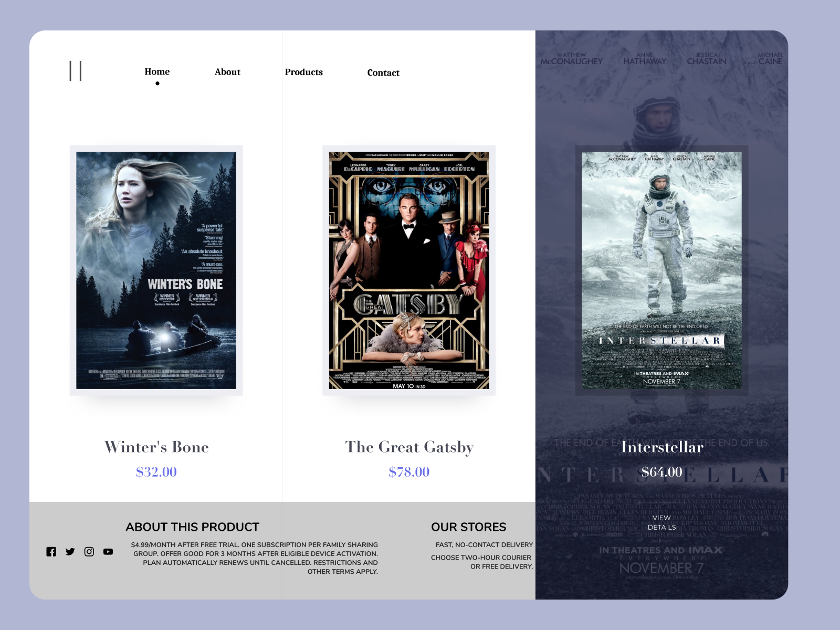Open The Great Gatsby title link
This screenshot has height=630, width=840.
pyautogui.click(x=409, y=447)
